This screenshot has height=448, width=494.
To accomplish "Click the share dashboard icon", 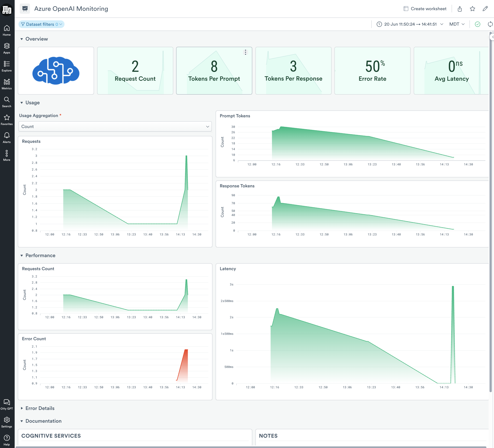I will (460, 9).
